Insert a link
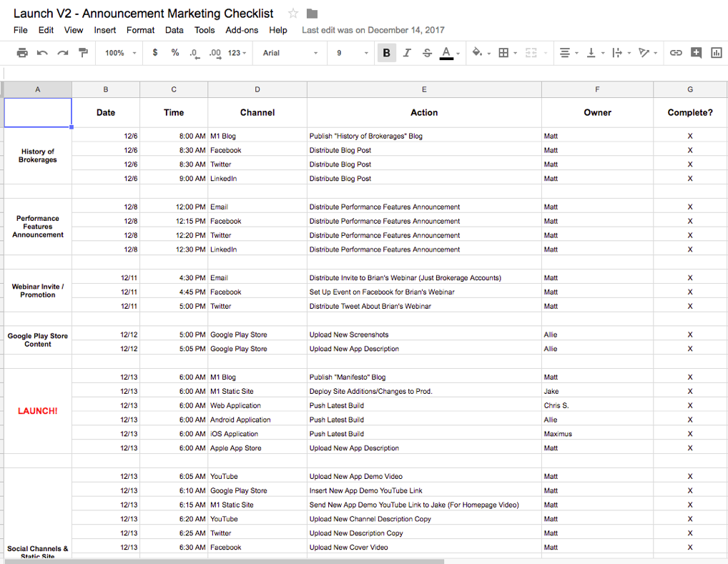This screenshot has width=728, height=564. [676, 53]
